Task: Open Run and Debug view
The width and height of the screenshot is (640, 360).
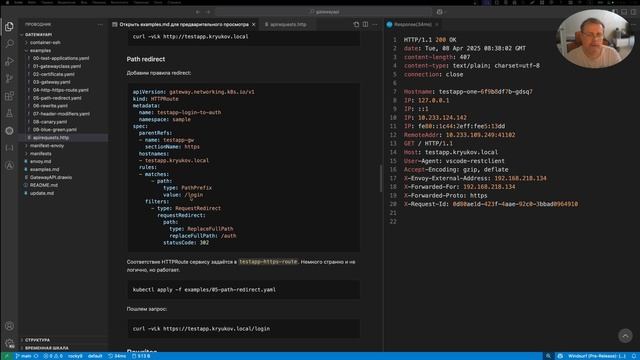Action: [x=9, y=61]
